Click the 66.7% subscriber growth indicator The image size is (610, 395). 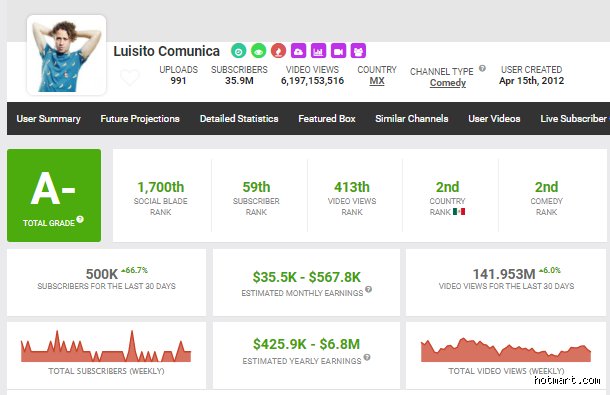pyautogui.click(x=134, y=270)
